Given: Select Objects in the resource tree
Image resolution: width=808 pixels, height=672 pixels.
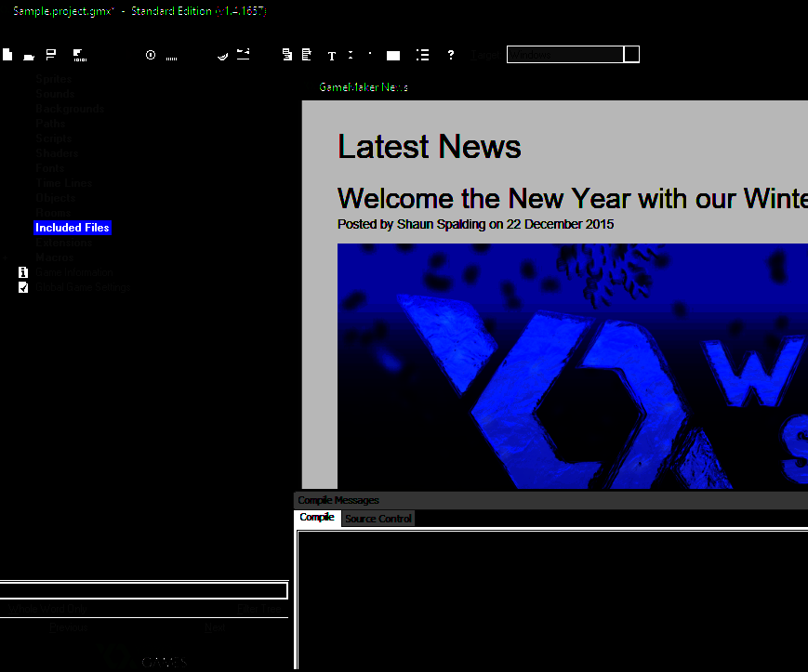Looking at the screenshot, I should coord(56,198).
